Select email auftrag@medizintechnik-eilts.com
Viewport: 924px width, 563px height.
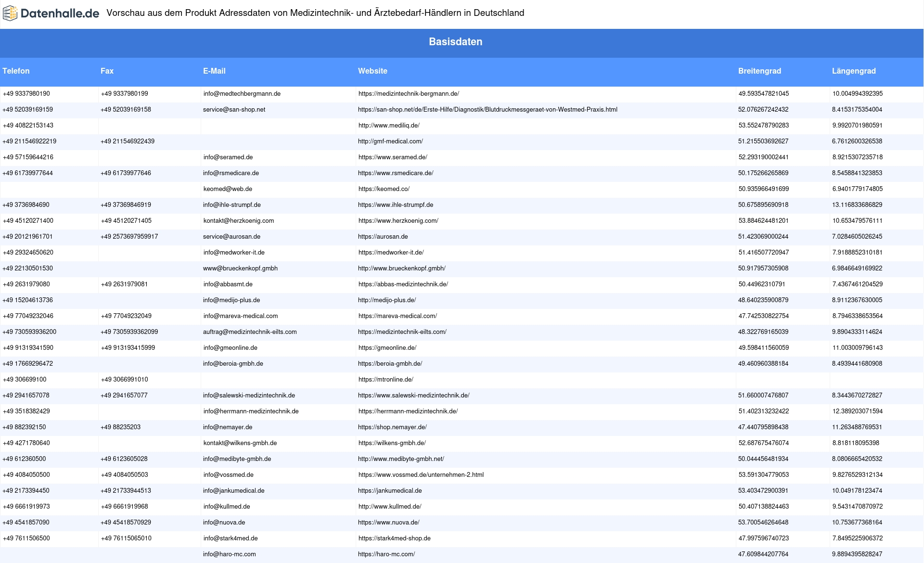point(250,332)
